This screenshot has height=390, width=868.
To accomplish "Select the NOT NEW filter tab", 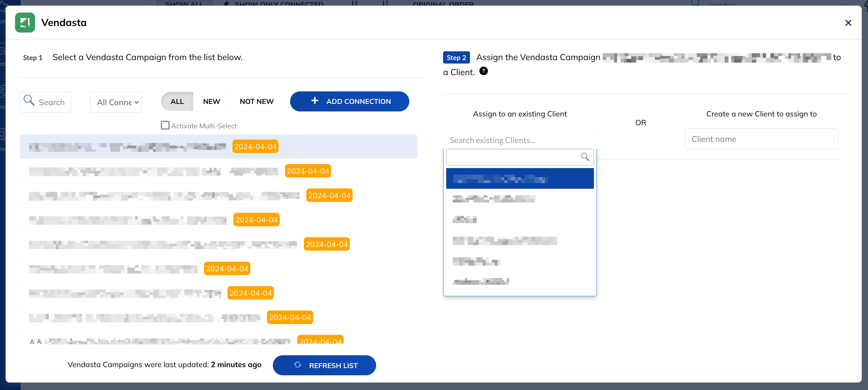I will pos(256,101).
